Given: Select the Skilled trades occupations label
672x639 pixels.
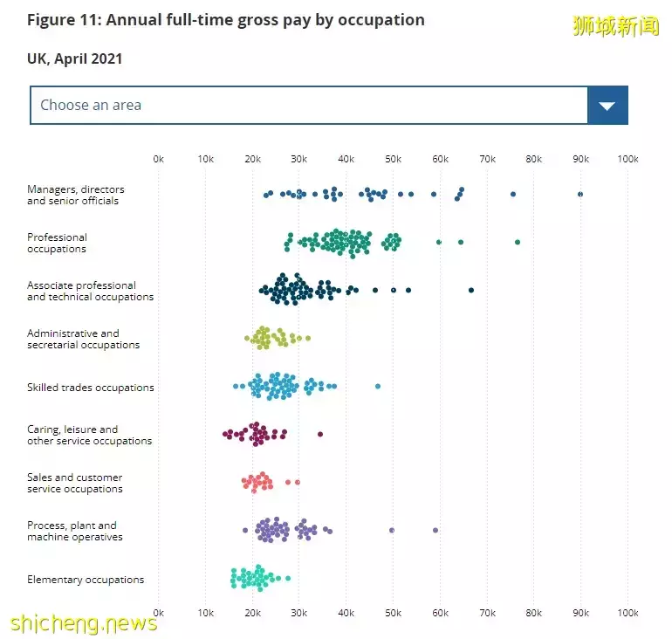Looking at the screenshot, I should tap(90, 388).
